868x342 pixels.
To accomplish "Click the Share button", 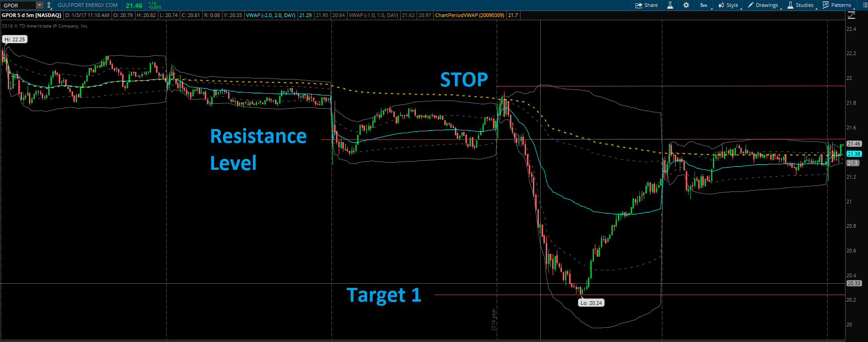I will [646, 5].
